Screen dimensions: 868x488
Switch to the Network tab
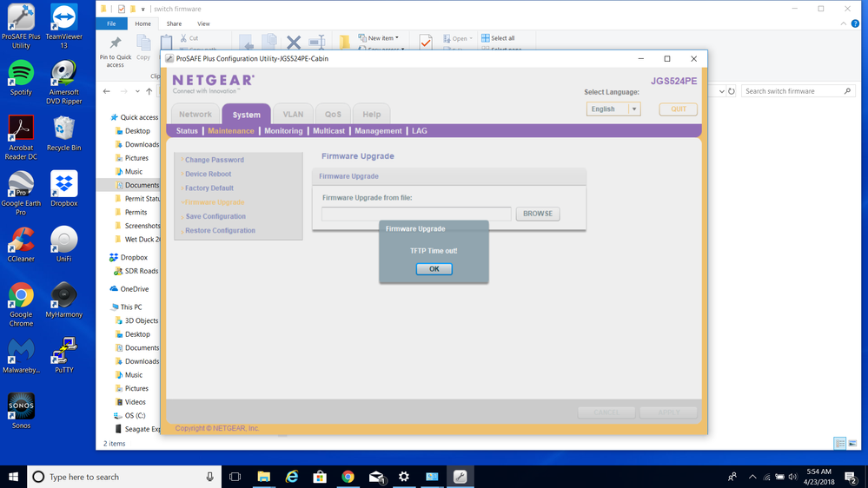[x=195, y=114]
